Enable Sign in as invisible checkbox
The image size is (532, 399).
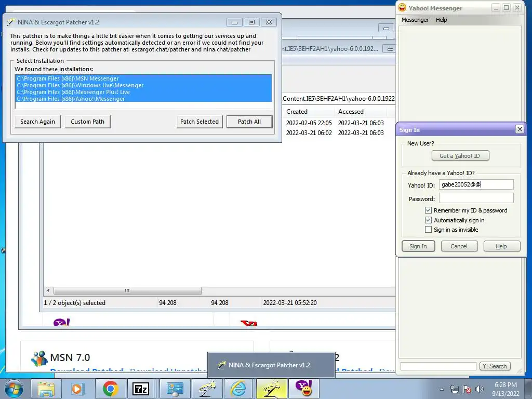pos(428,230)
